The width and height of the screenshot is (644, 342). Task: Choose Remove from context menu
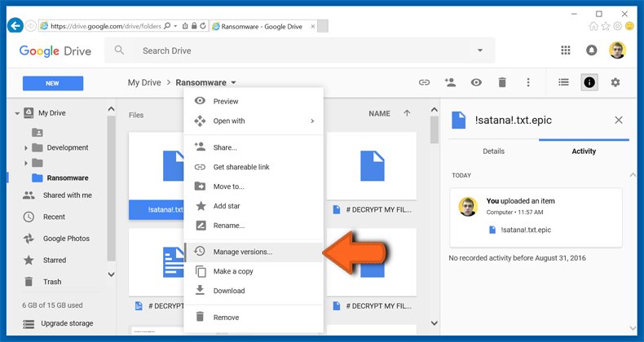(x=254, y=318)
